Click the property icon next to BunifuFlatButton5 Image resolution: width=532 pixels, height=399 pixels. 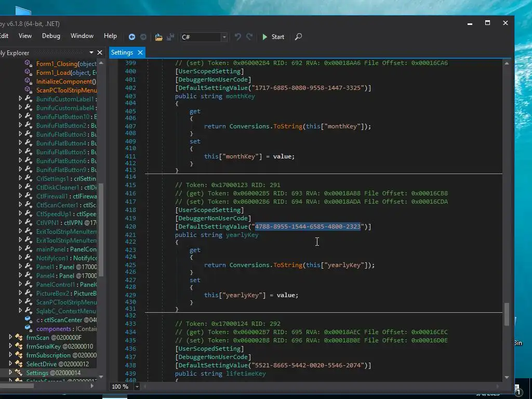[29, 152]
